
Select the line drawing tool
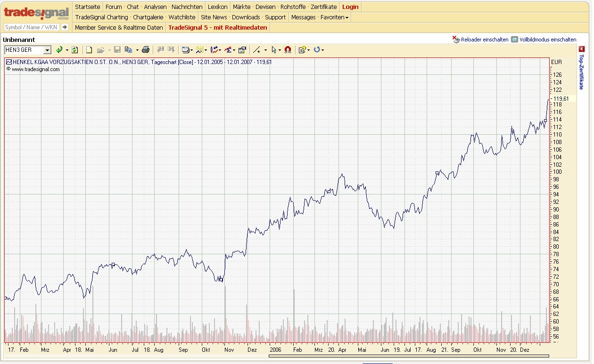tap(256, 50)
